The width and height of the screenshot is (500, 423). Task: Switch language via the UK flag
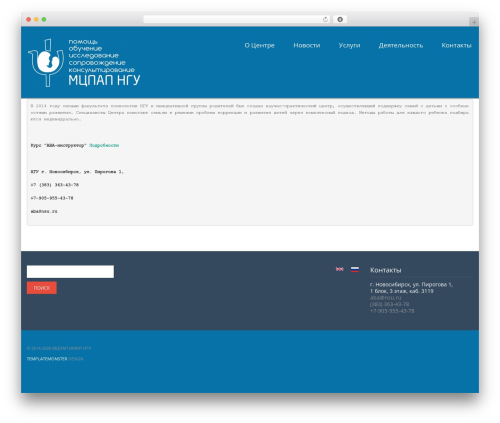[340, 269]
